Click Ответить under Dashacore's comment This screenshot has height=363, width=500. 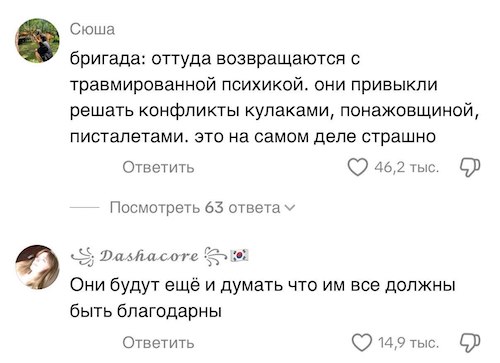tap(158, 342)
